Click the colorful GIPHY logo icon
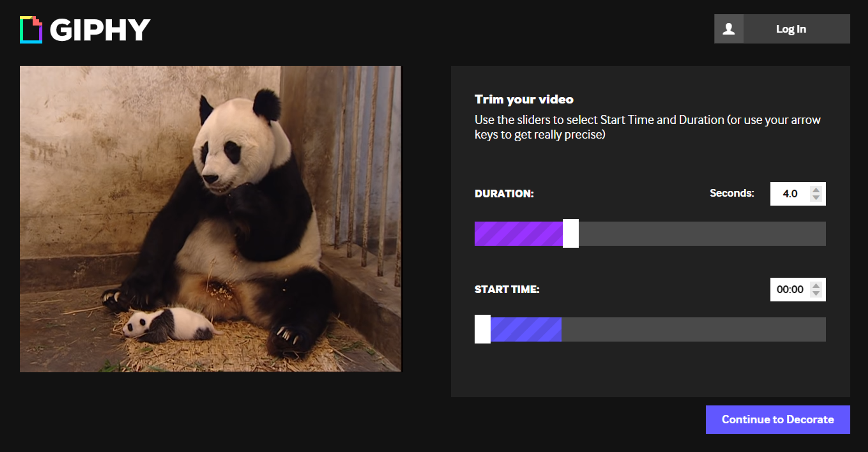Screen dimensions: 868x452 click(31, 30)
